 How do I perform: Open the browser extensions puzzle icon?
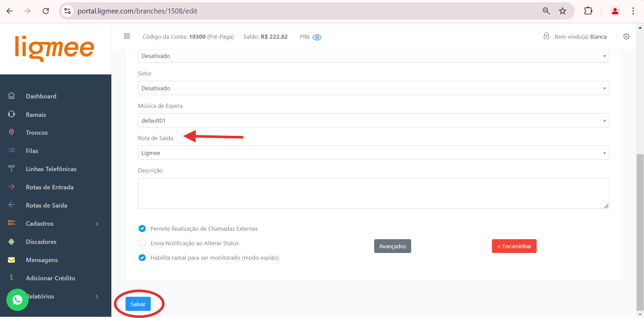(588, 11)
